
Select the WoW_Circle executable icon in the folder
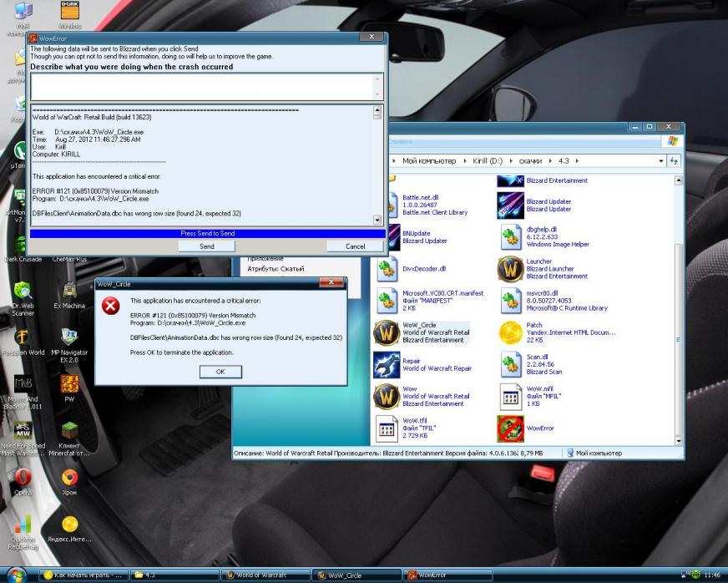click(x=387, y=332)
